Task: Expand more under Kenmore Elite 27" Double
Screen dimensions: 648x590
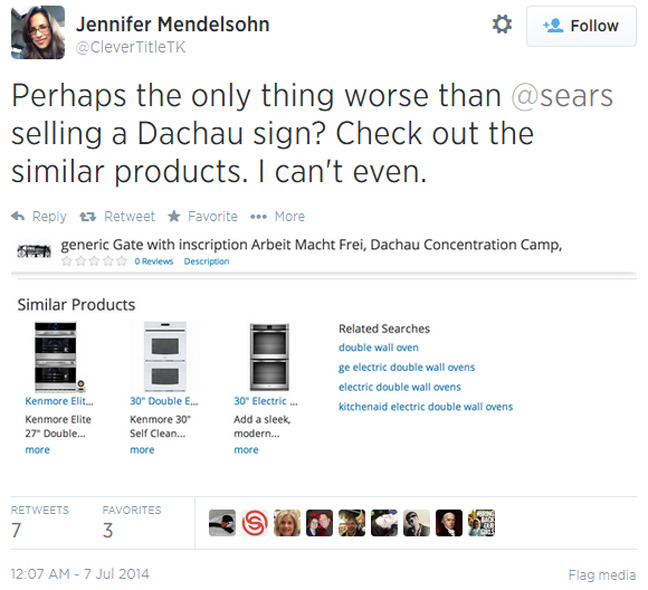Action: tap(37, 450)
